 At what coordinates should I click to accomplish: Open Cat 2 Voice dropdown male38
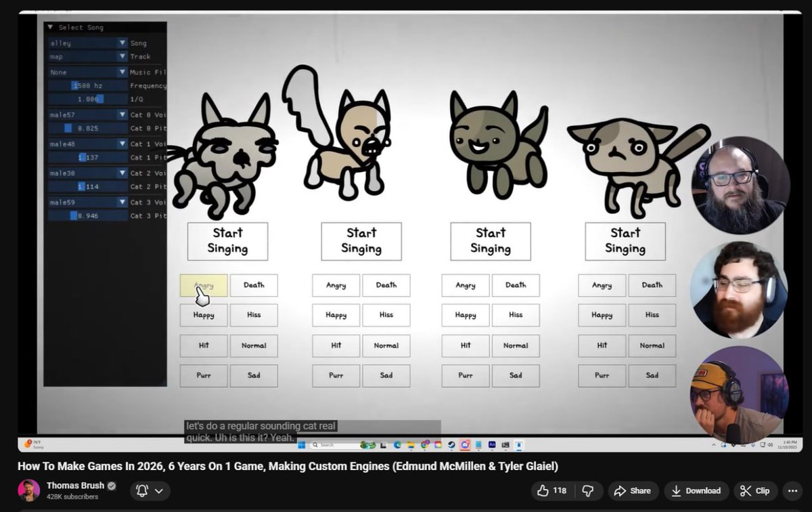tap(87, 173)
